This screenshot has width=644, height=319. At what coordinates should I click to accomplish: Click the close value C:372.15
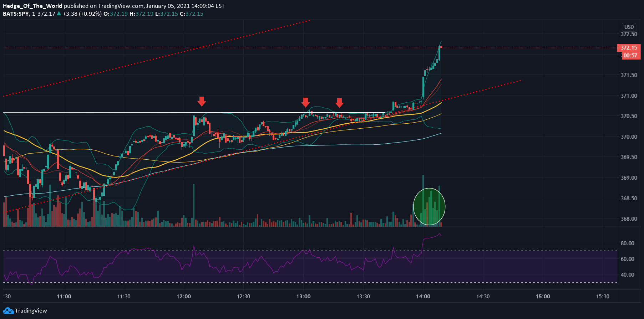tap(191, 14)
